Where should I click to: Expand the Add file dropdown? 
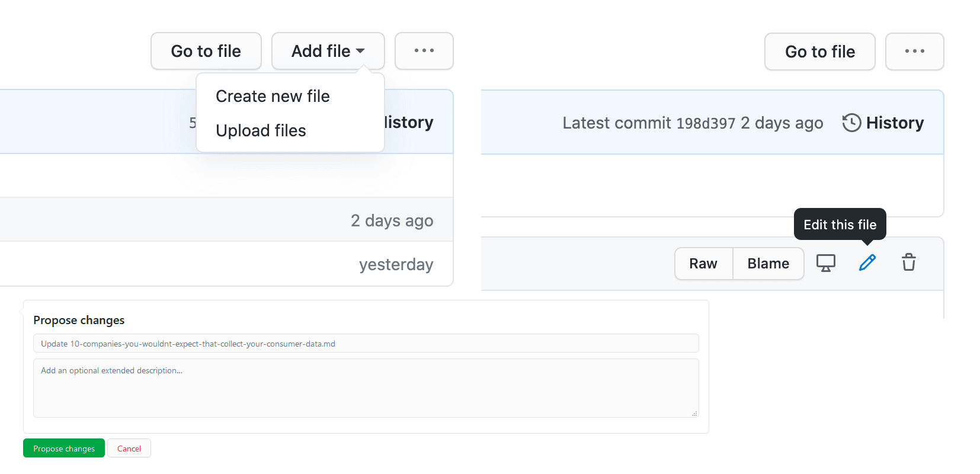(328, 51)
